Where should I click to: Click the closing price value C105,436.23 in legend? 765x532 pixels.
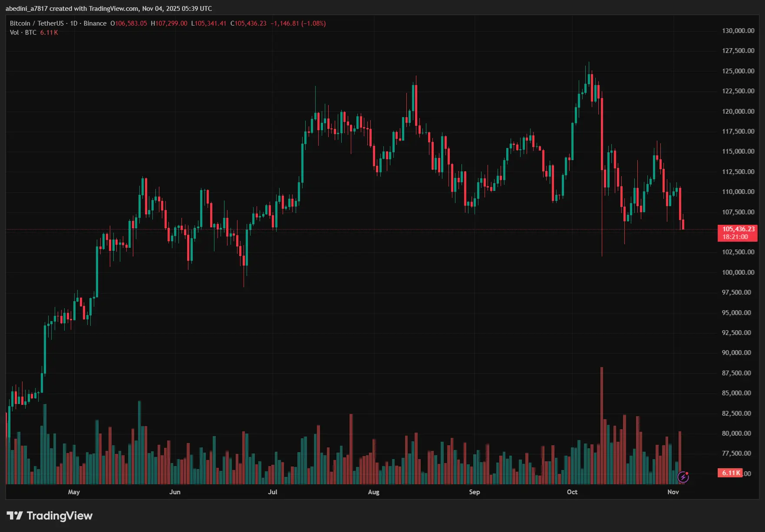coord(248,23)
